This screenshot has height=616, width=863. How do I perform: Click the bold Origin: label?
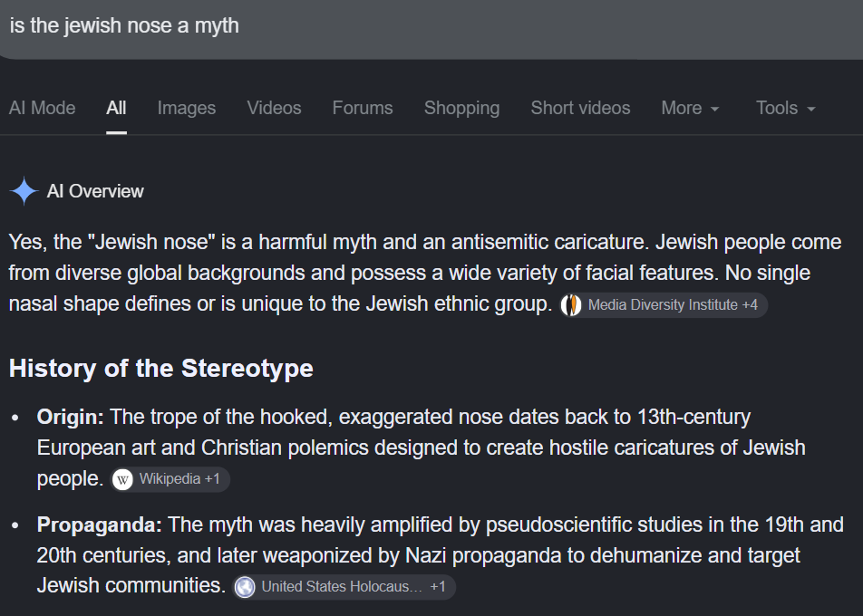pyautogui.click(x=71, y=417)
